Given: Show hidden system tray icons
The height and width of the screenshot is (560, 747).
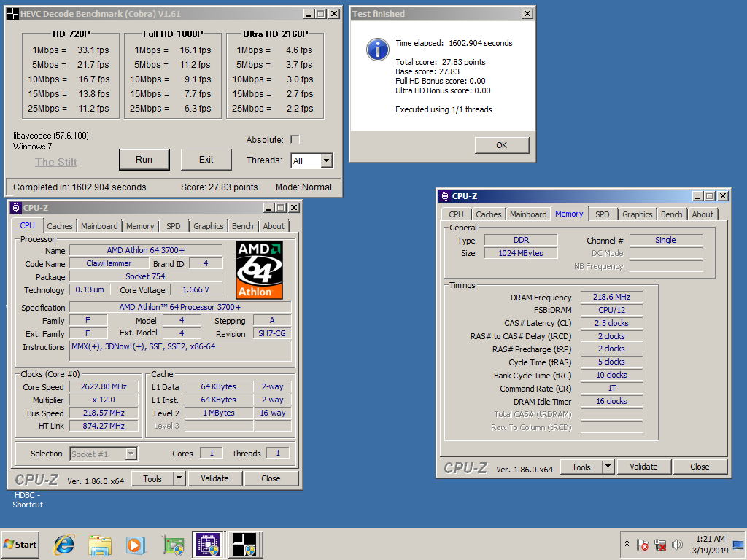Looking at the screenshot, I should (x=627, y=544).
